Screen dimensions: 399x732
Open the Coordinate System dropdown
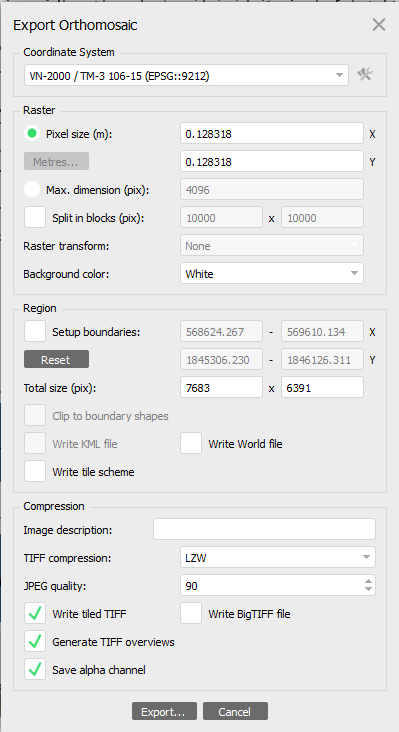tap(186, 76)
